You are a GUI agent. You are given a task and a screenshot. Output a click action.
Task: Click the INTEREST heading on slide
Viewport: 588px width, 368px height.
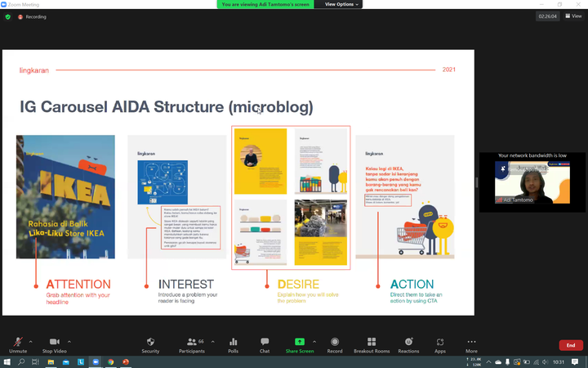tap(186, 284)
